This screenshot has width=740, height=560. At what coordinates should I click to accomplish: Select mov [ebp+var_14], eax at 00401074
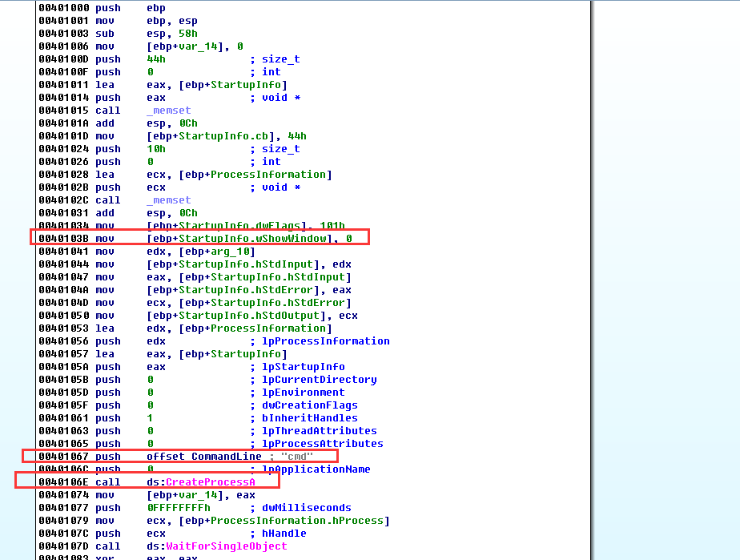coord(147,494)
